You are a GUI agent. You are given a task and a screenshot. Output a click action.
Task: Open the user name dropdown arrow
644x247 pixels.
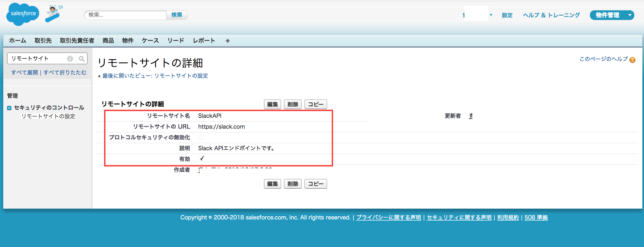(491, 15)
